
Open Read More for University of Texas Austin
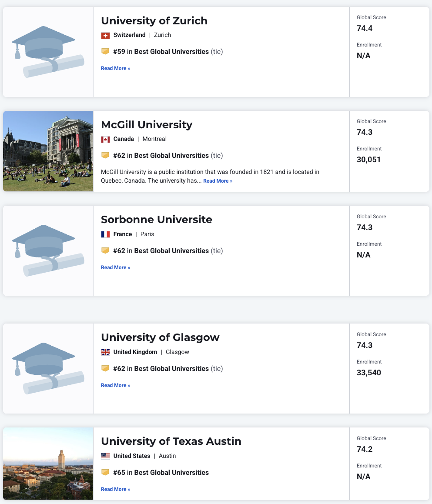click(x=115, y=489)
